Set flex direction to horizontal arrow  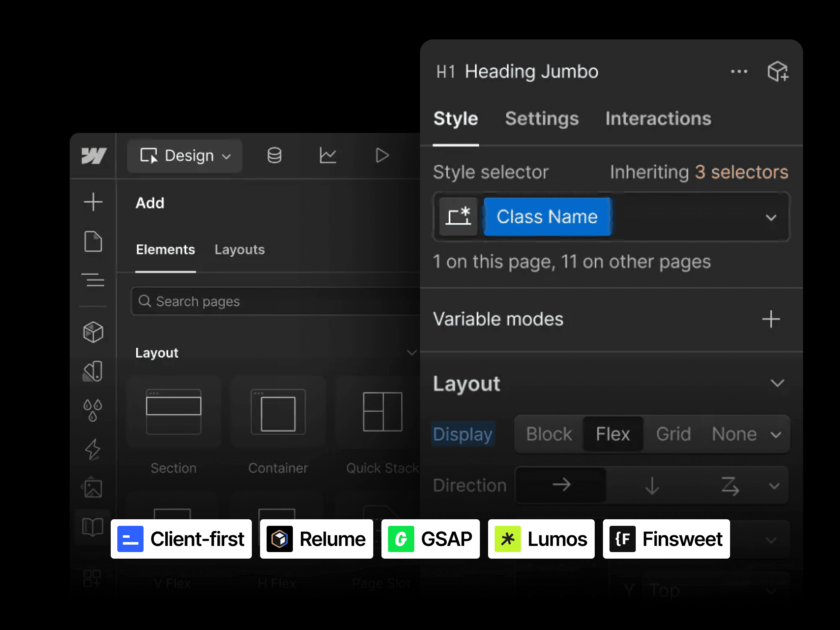pos(561,485)
